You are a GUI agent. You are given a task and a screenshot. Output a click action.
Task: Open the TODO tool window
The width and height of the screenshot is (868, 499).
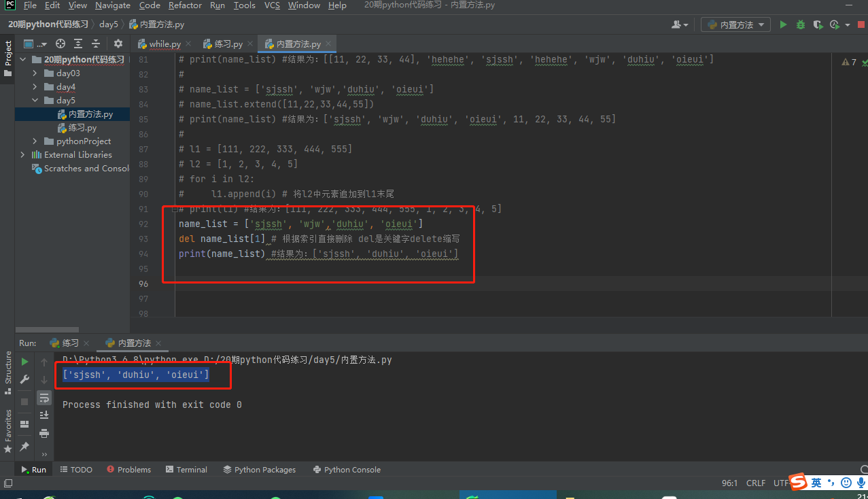point(75,470)
